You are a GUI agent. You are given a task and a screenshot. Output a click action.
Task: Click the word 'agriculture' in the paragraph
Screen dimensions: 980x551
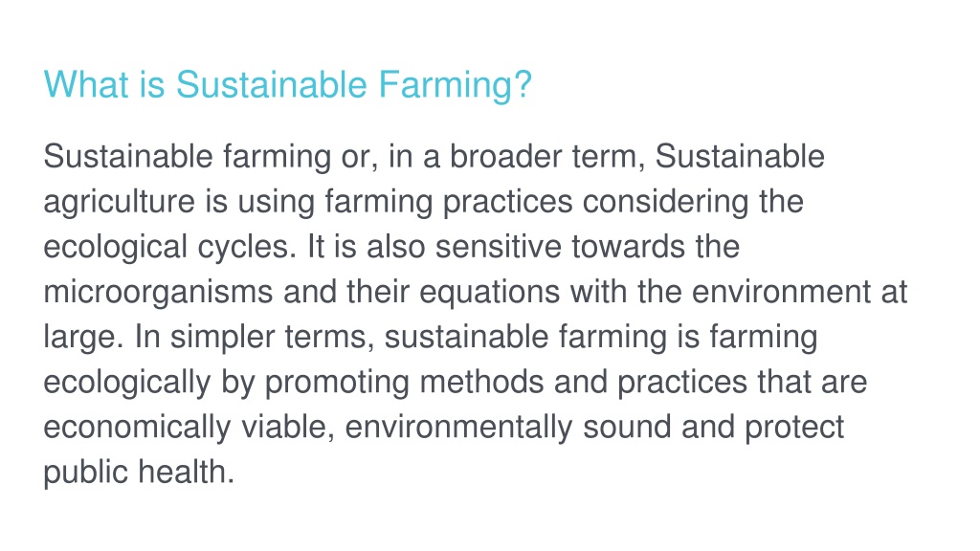[120, 203]
